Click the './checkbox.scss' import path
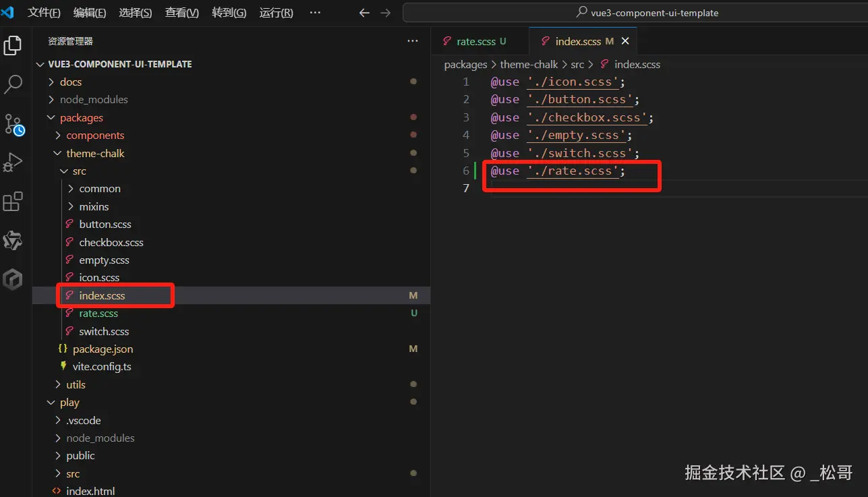868x497 pixels. tap(587, 117)
